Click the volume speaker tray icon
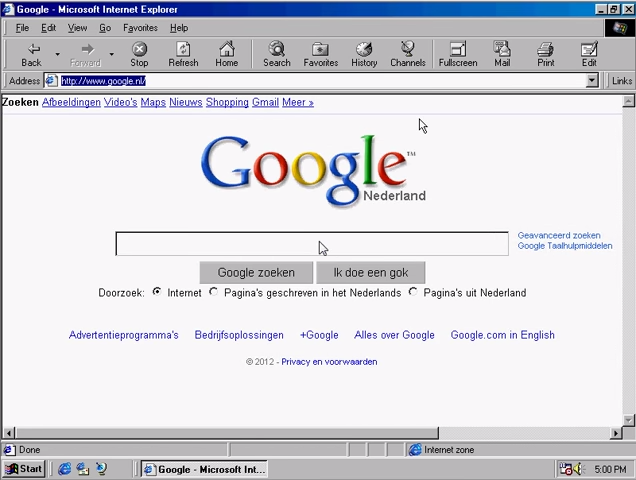The image size is (636, 480). [578, 469]
